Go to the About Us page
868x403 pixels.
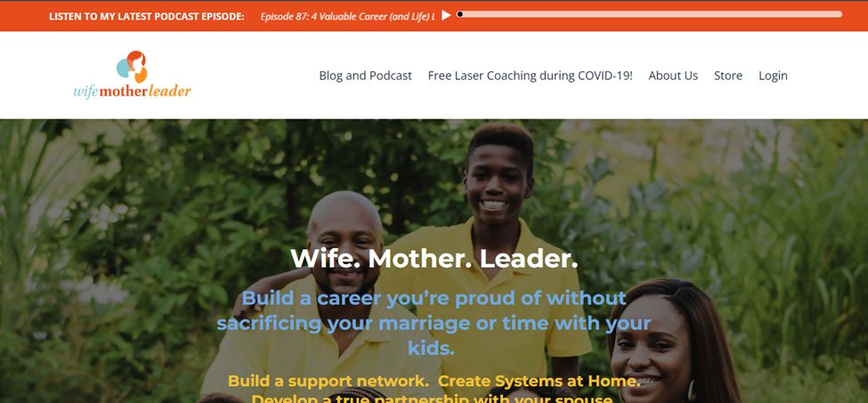pyautogui.click(x=673, y=76)
